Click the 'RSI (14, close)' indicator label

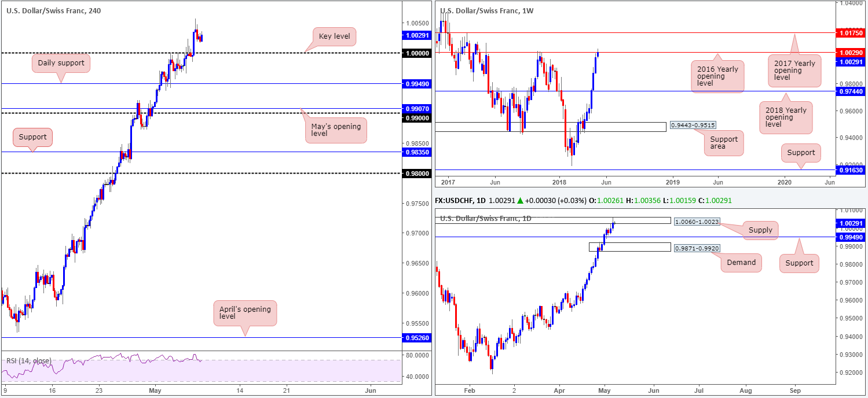29,361
